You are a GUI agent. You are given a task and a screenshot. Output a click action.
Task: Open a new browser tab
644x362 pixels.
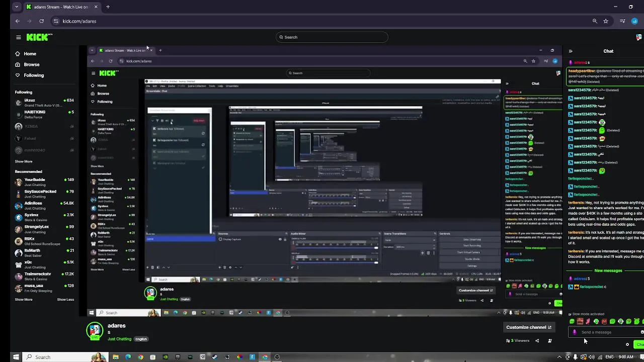pos(108,7)
